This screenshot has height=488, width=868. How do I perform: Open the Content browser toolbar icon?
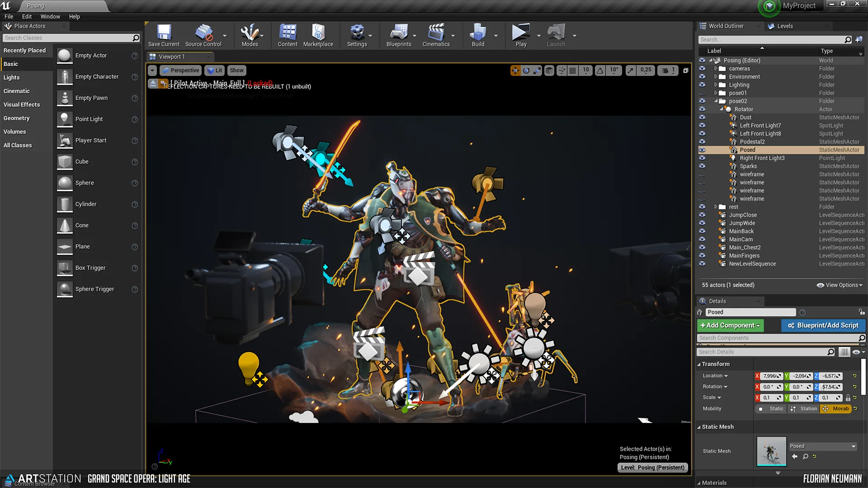click(x=288, y=35)
